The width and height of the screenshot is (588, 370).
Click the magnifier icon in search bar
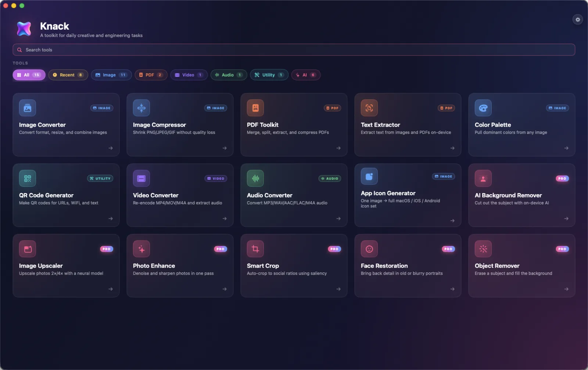coord(19,50)
